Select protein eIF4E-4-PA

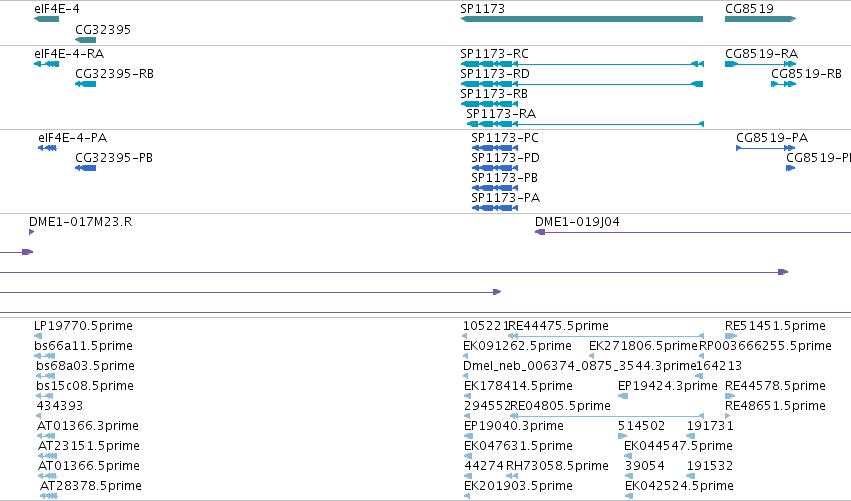click(73, 138)
